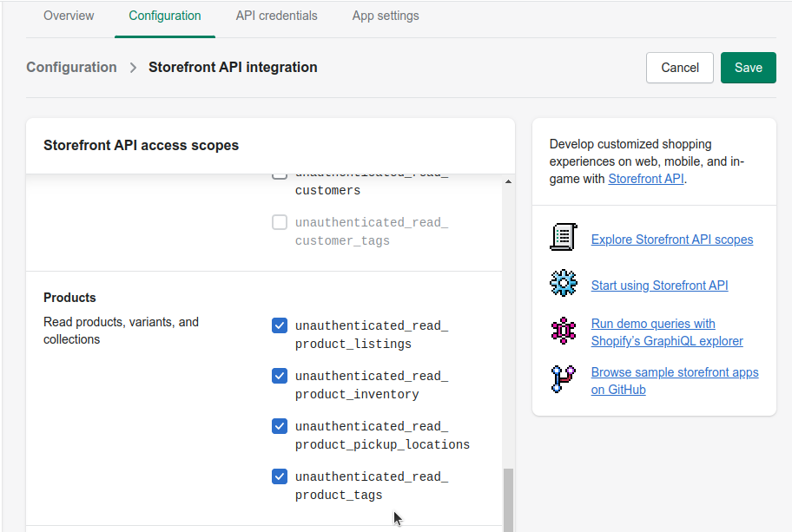Go back via Configuration breadcrumb
The height and width of the screenshot is (532, 792).
(x=71, y=68)
